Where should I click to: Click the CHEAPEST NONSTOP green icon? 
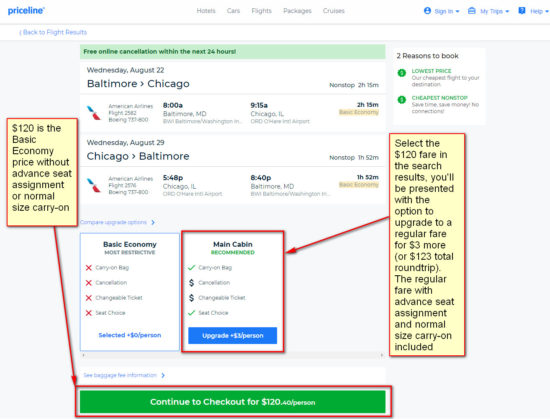402,100
